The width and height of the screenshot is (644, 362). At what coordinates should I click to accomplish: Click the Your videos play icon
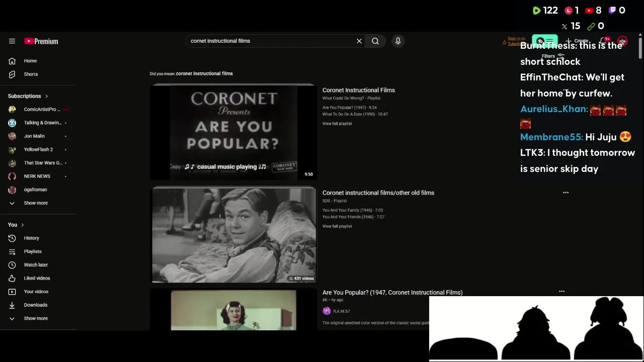(x=12, y=292)
